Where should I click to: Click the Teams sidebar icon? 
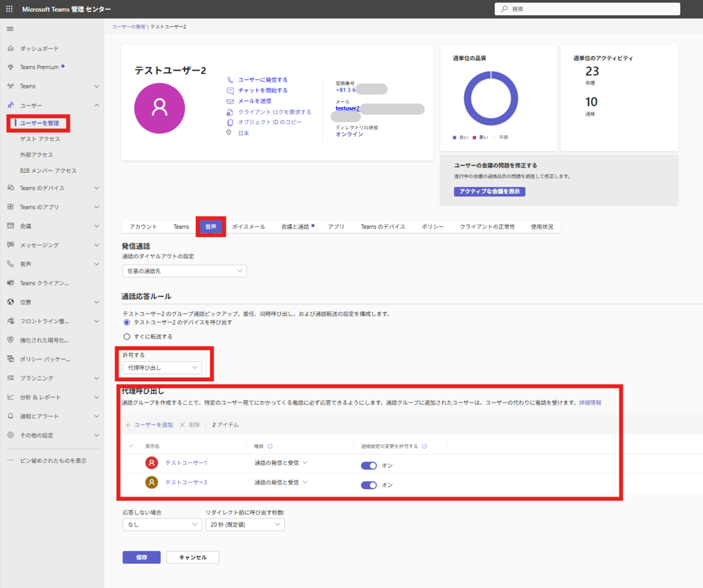(x=10, y=86)
